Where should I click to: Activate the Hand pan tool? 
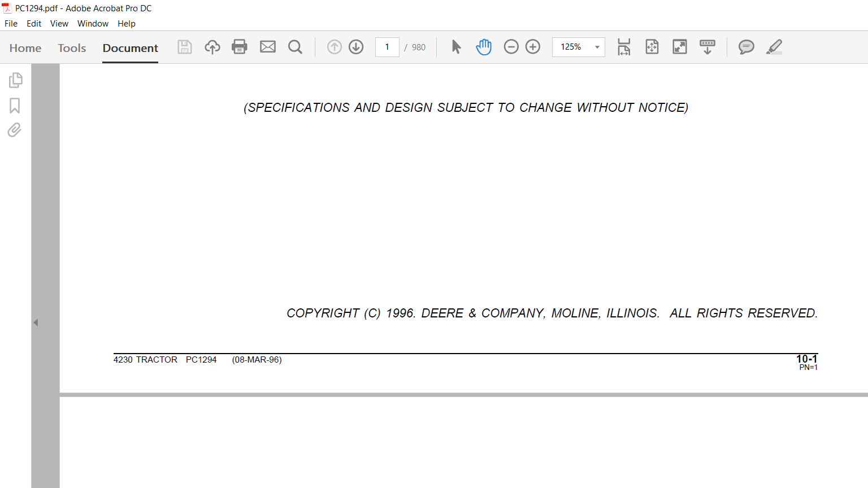coord(484,47)
